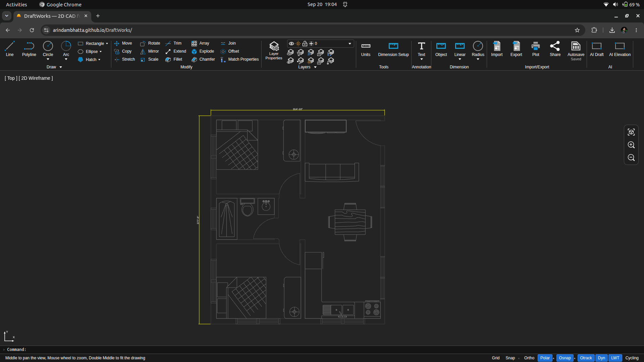Click the layer lock icon in Layers panel

[x=321, y=52]
